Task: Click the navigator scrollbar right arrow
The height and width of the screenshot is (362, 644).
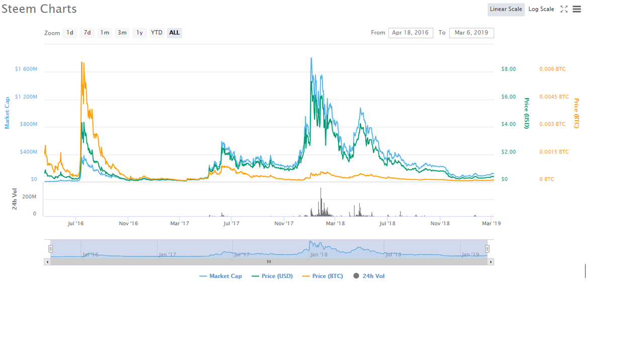Action: pyautogui.click(x=491, y=262)
